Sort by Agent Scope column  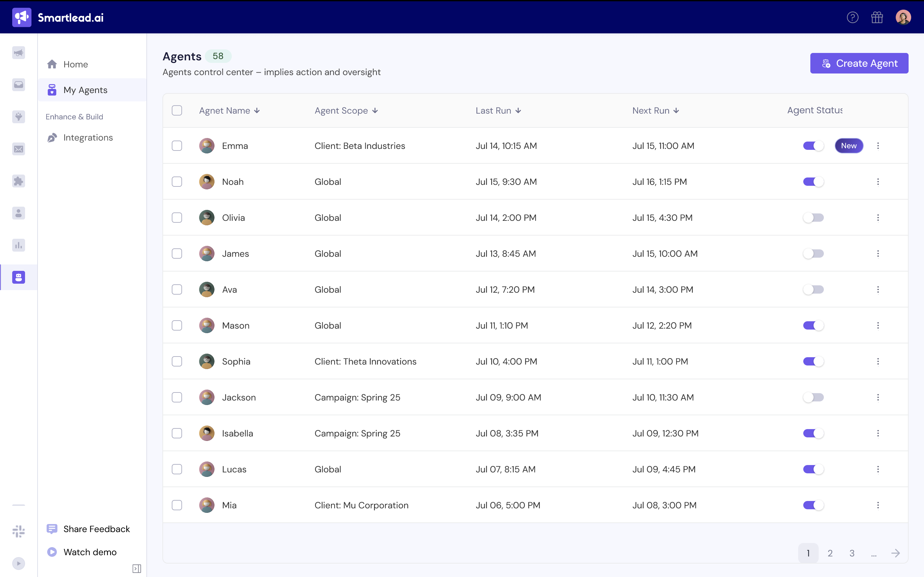(x=346, y=111)
